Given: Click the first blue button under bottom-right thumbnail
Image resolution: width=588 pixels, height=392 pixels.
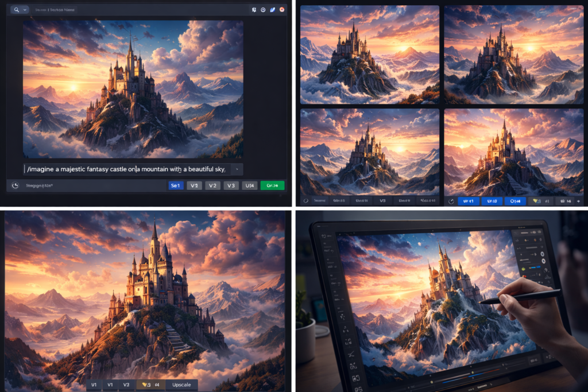Looking at the screenshot, I should [x=467, y=201].
